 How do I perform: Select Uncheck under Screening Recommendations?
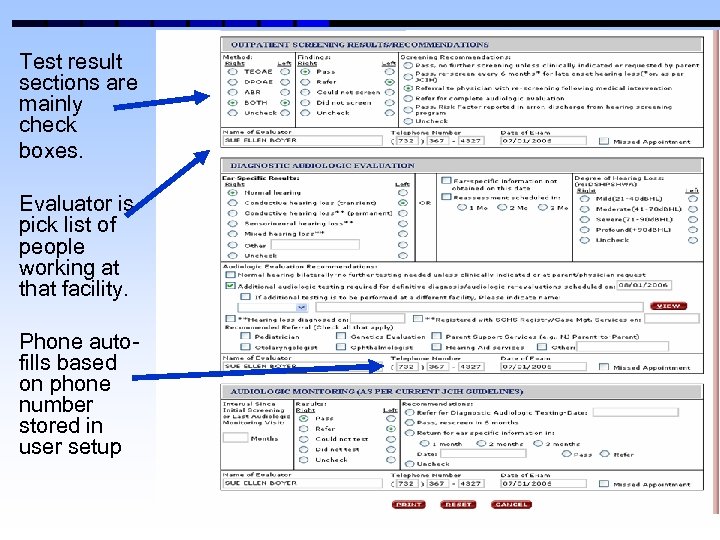tap(408, 121)
